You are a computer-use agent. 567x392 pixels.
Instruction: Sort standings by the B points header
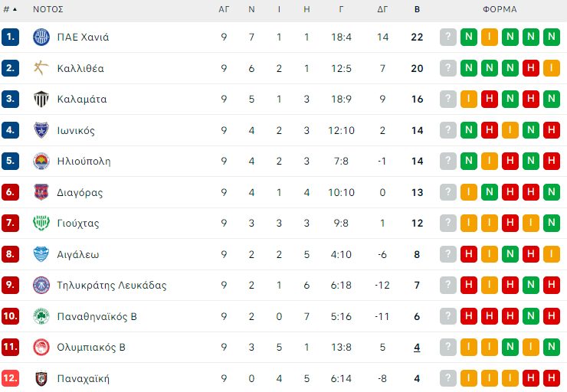point(417,10)
